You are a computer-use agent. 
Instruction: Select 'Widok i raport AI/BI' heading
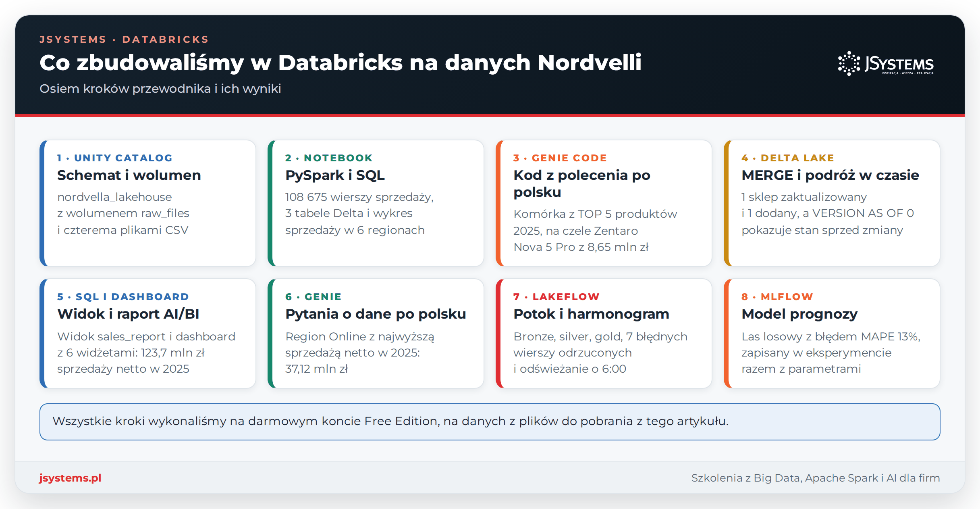click(128, 314)
